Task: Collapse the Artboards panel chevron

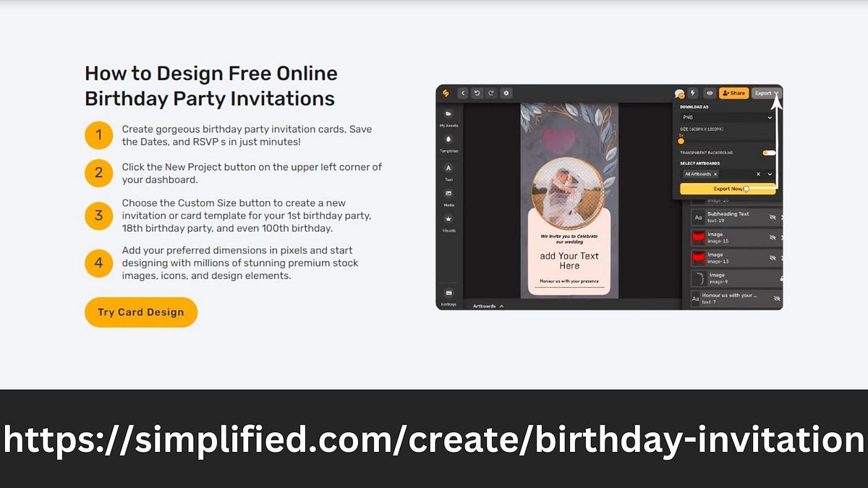Action: point(500,306)
